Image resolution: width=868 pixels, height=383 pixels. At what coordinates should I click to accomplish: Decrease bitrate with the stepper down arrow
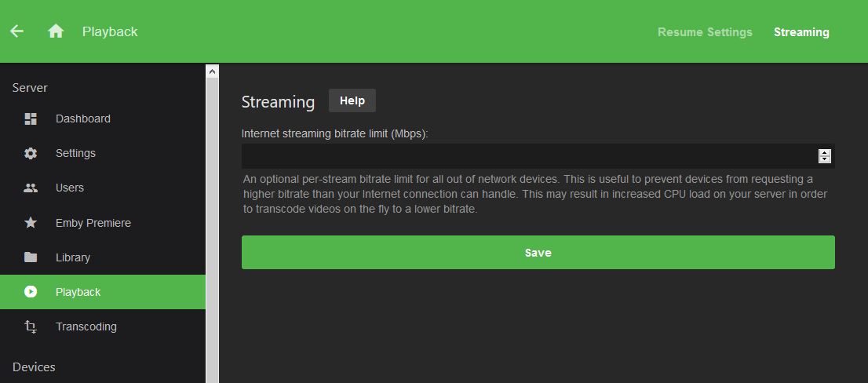(x=824, y=159)
